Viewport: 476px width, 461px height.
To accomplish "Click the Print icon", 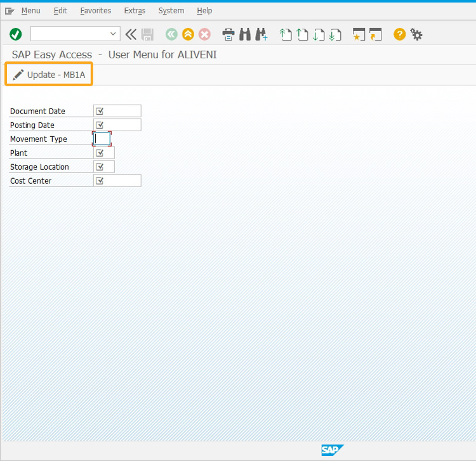I will pyautogui.click(x=228, y=34).
